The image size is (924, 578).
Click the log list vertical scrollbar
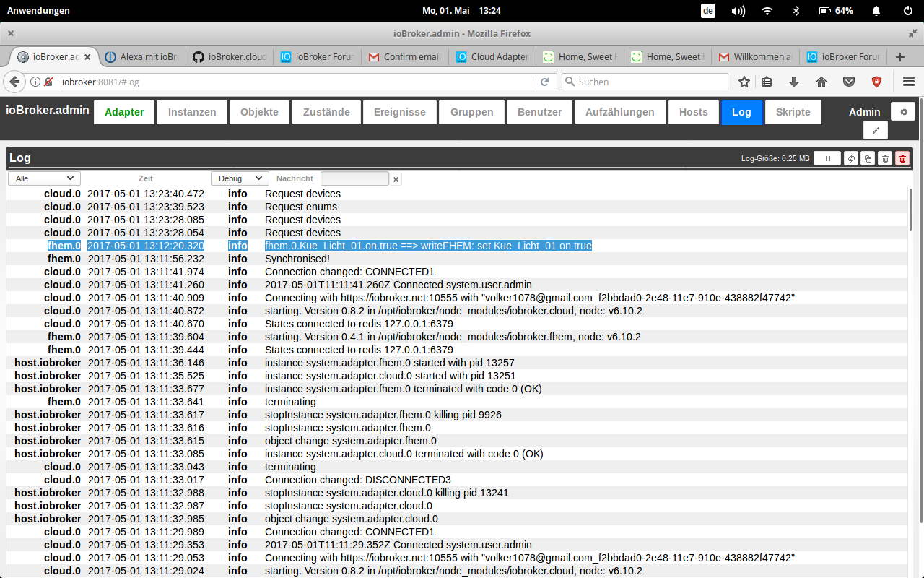910,210
